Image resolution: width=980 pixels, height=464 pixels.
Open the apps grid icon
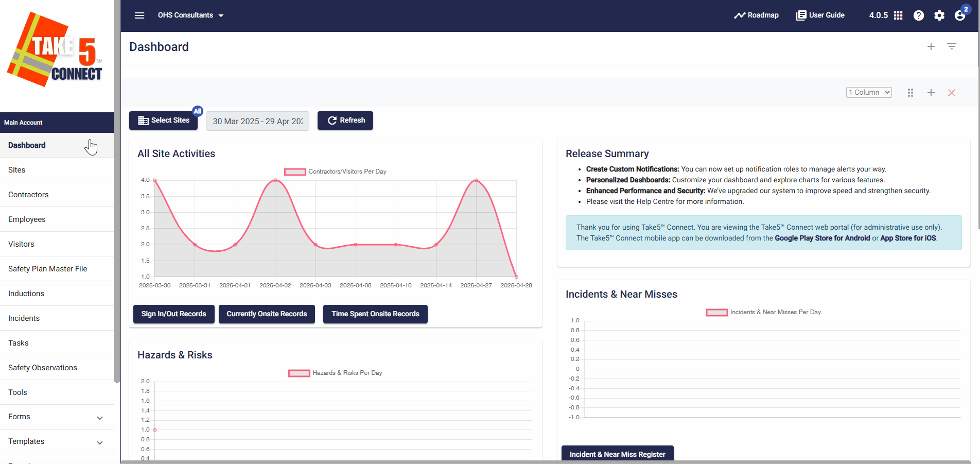(898, 15)
